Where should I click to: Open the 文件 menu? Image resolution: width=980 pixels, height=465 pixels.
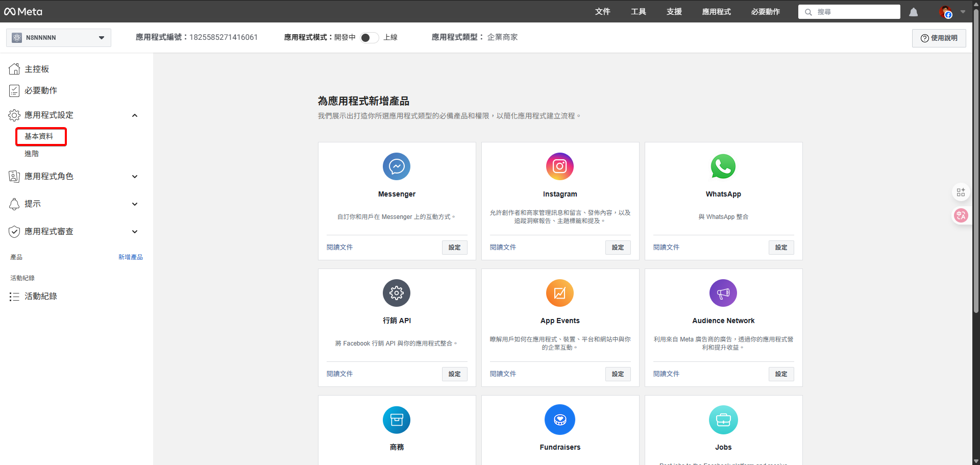[x=602, y=12]
